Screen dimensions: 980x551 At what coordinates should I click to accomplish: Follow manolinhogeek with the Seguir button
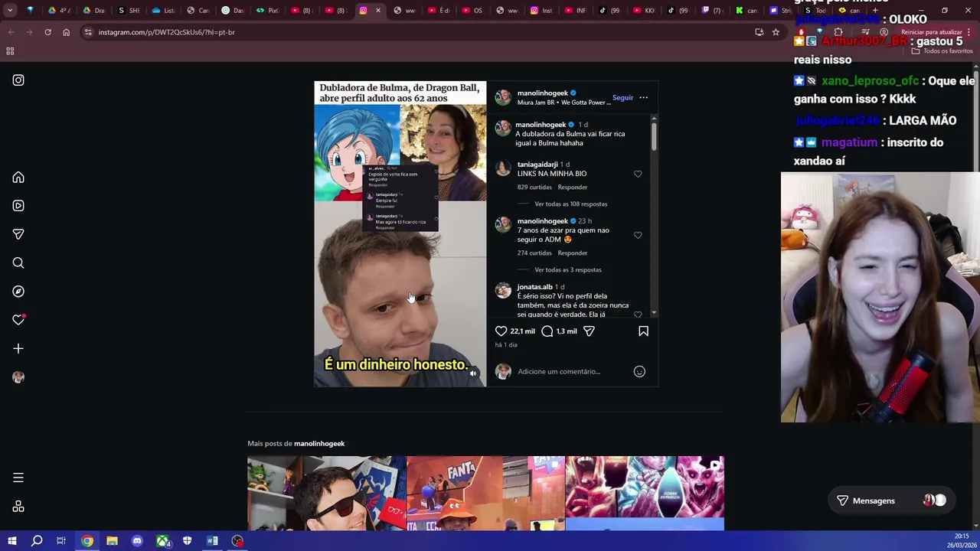622,98
